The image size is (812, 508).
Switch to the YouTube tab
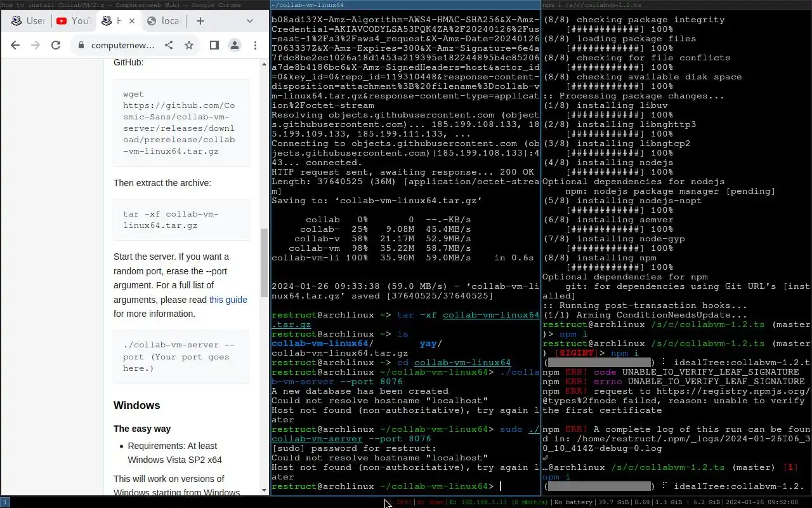pyautogui.click(x=72, y=21)
